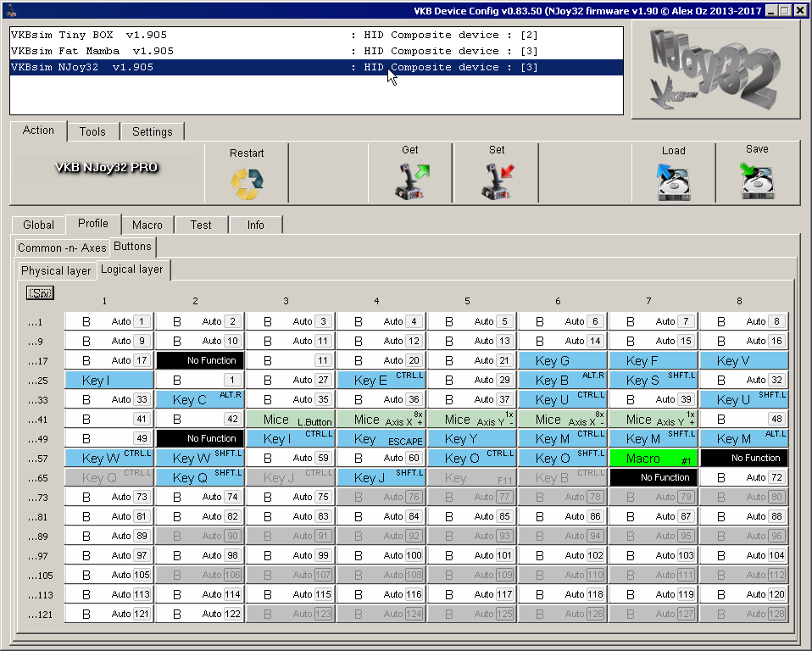Go to the Test tab

click(201, 225)
